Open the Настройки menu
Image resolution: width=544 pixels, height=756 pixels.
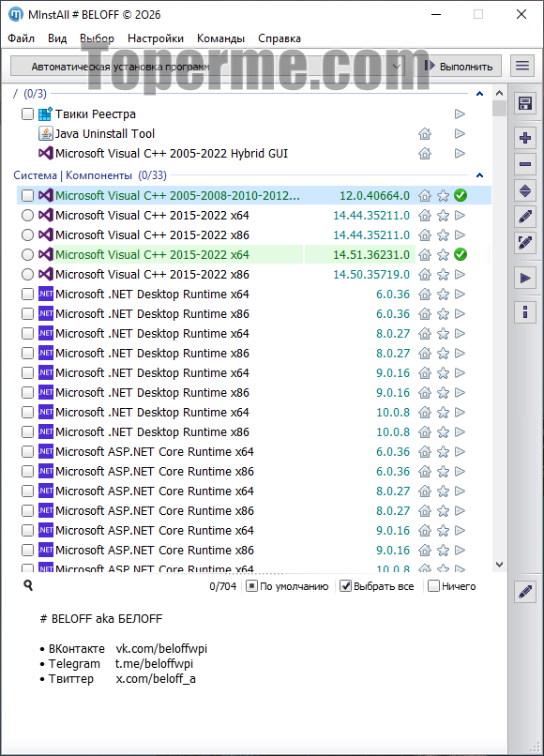[x=156, y=38]
